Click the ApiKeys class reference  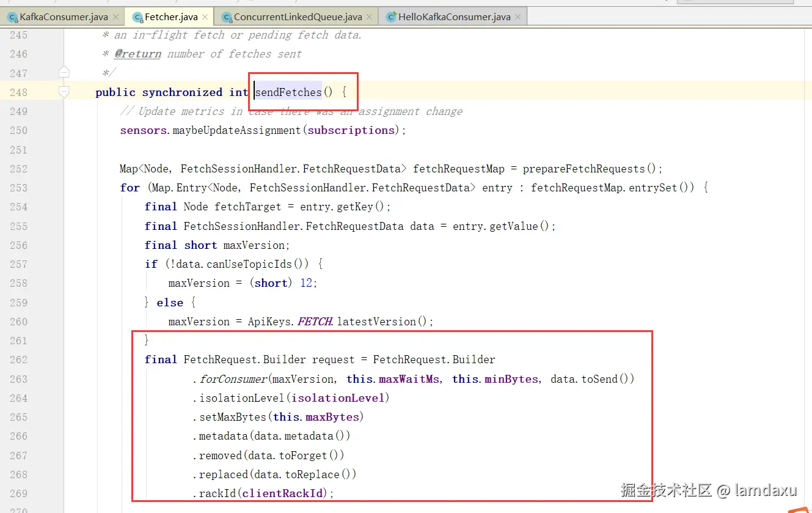(x=269, y=322)
